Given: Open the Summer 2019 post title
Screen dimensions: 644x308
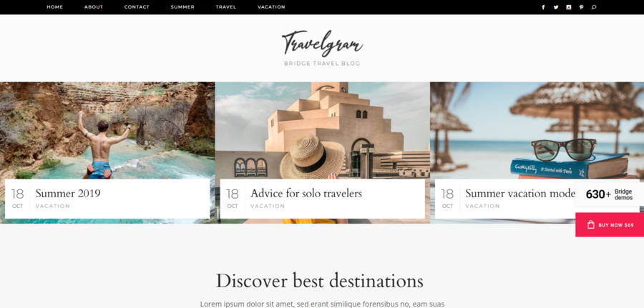Looking at the screenshot, I should click(68, 193).
